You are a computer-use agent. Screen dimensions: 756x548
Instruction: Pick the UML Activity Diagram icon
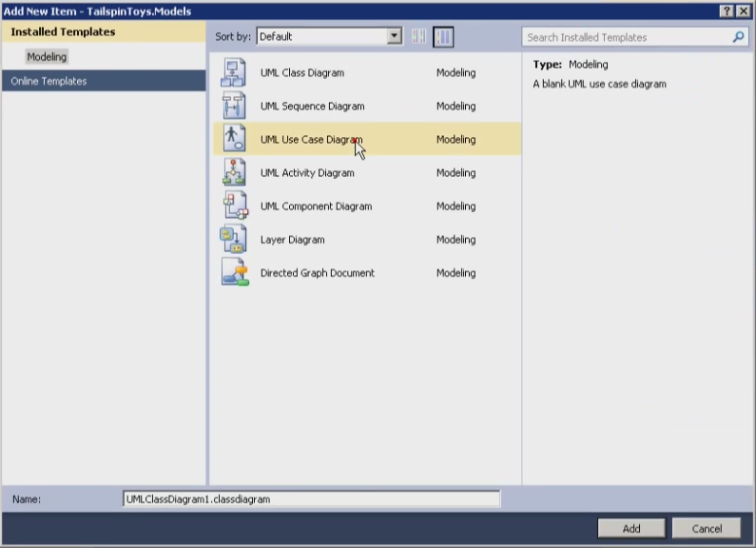[234, 172]
